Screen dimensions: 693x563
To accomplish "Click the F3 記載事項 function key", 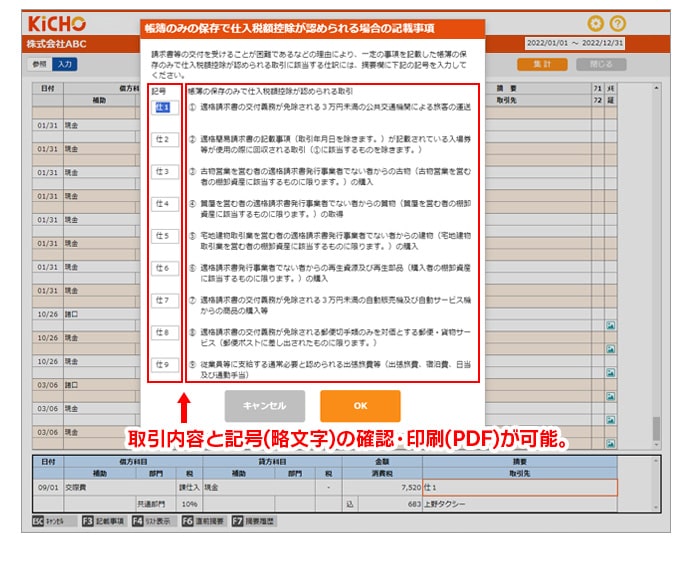I will (104, 521).
